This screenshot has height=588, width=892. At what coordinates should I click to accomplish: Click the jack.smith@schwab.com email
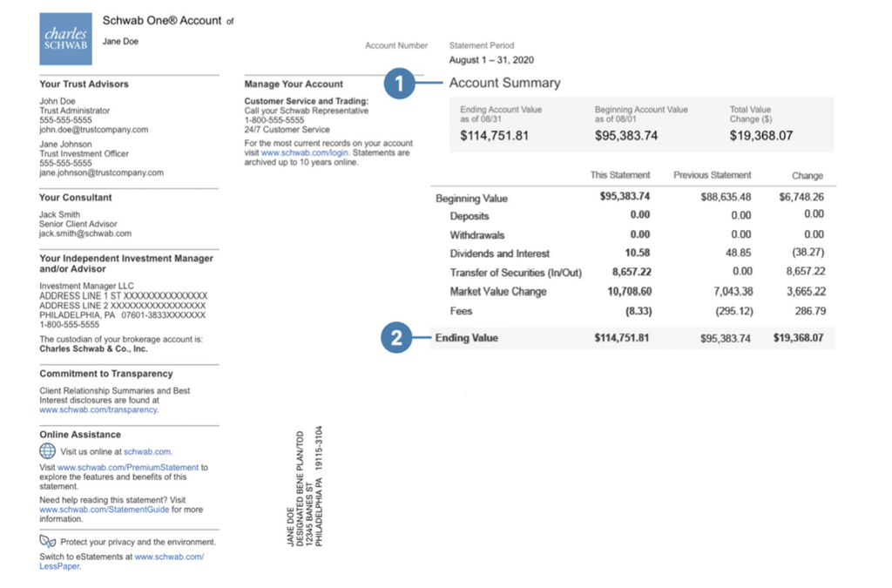tap(85, 233)
